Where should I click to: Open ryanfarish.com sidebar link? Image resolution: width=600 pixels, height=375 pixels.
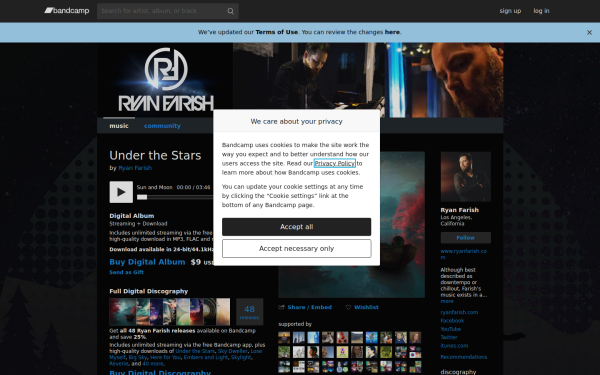(x=459, y=312)
